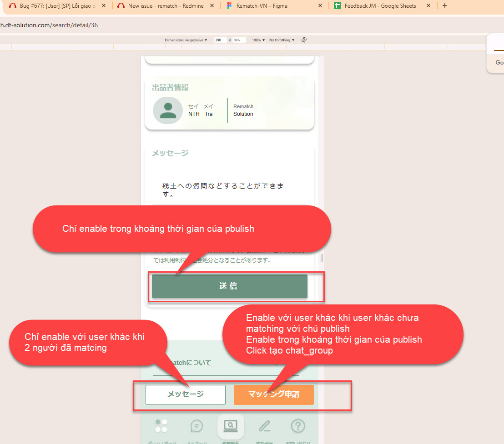The image size is (504, 444).
Task: Expand the Dimensions: Responsive dropdown
Action: click(186, 40)
